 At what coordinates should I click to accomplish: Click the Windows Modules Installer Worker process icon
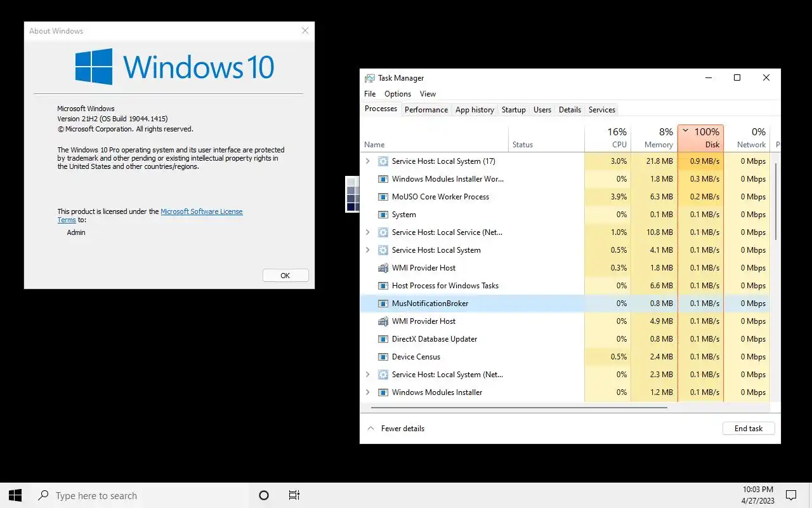[383, 179]
